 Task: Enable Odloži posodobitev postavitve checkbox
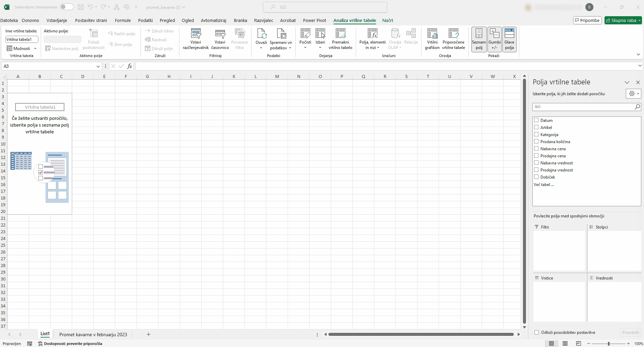coord(537,332)
